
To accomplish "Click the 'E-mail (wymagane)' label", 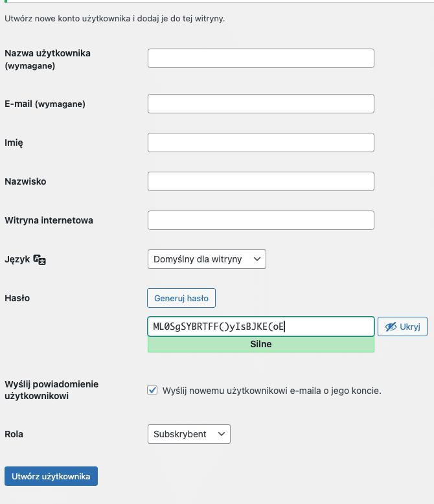I will tap(45, 104).
